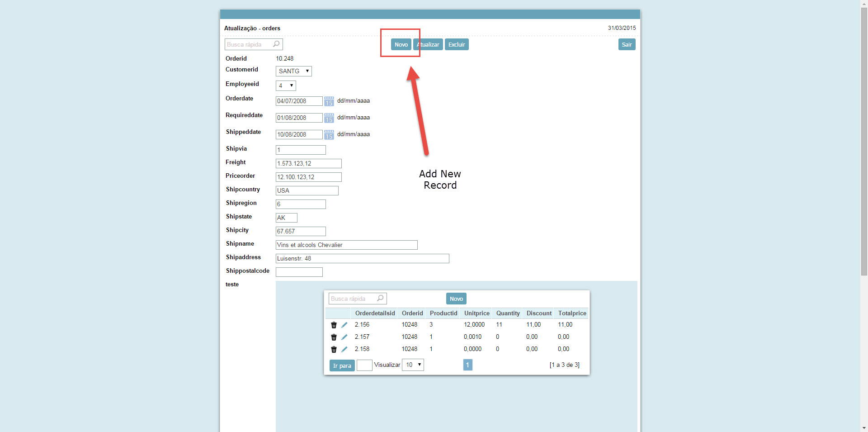Sort grid by Orderdetailsid column
Screen dimensions: 868x432
375,313
